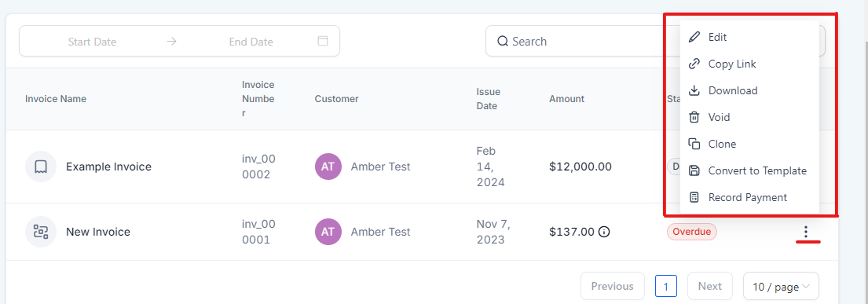Click the Record Payment calculator icon
This screenshot has height=304, width=868.
694,197
